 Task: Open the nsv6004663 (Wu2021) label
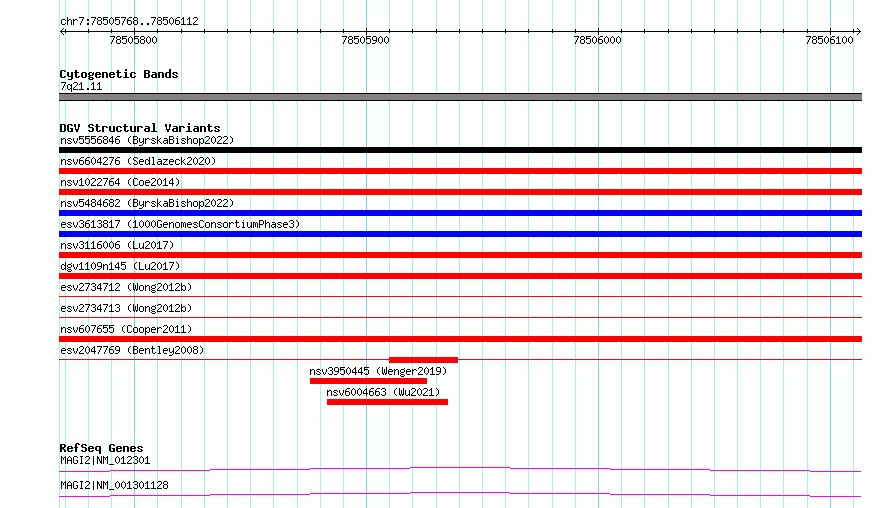383,392
